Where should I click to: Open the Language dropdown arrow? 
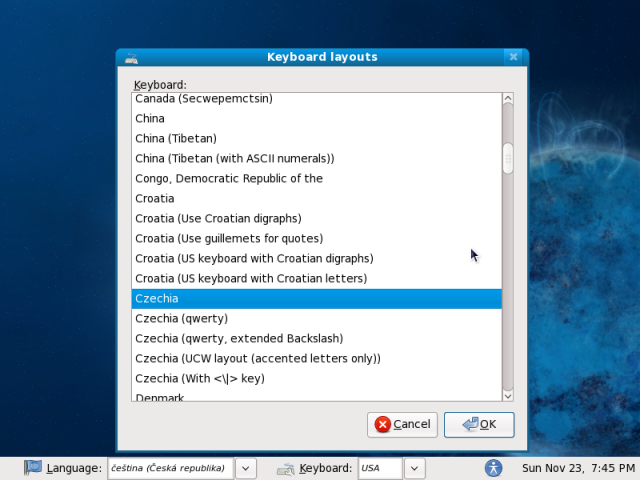click(x=246, y=468)
